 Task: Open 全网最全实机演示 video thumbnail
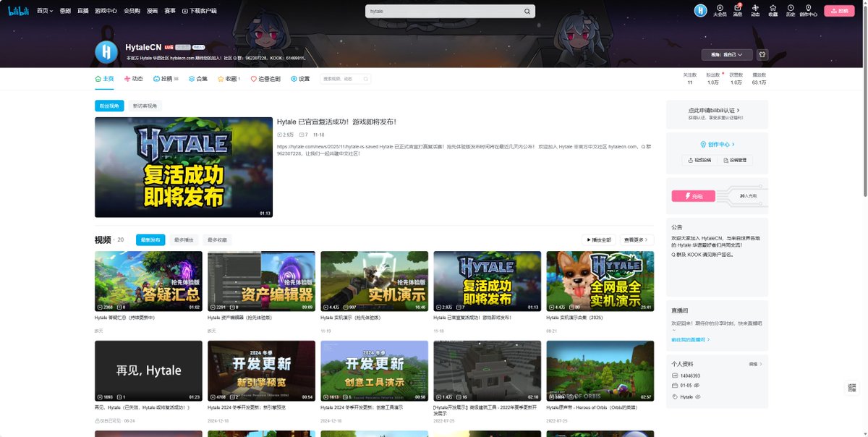[x=600, y=281]
